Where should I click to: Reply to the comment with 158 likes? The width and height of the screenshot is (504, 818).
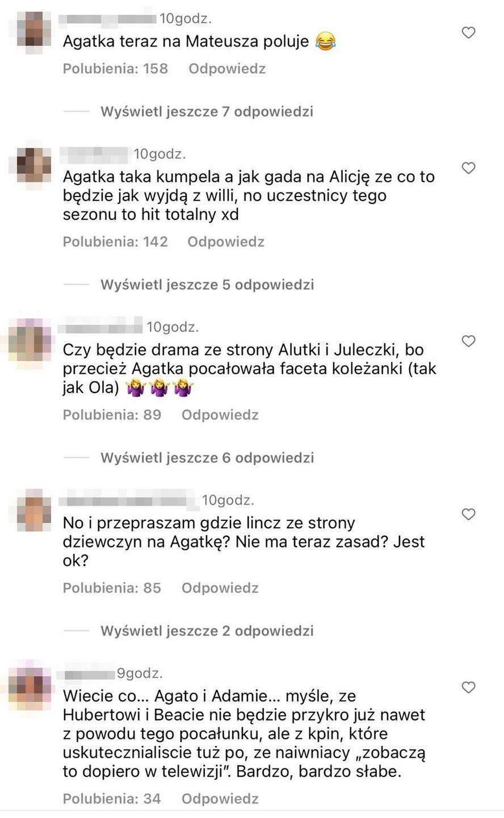(227, 69)
